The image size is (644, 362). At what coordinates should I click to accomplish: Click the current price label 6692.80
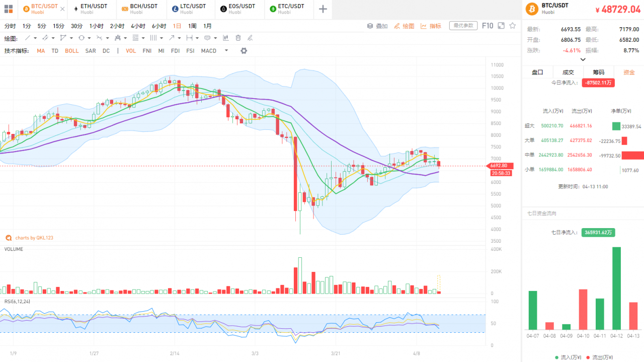[x=501, y=166]
